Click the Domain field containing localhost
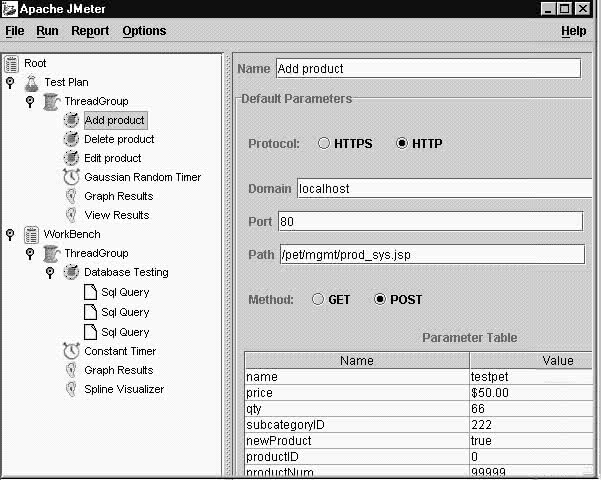 pyautogui.click(x=445, y=189)
